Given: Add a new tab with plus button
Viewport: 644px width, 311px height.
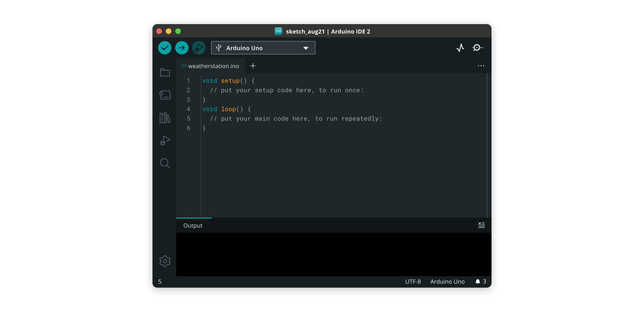Looking at the screenshot, I should coord(253,66).
